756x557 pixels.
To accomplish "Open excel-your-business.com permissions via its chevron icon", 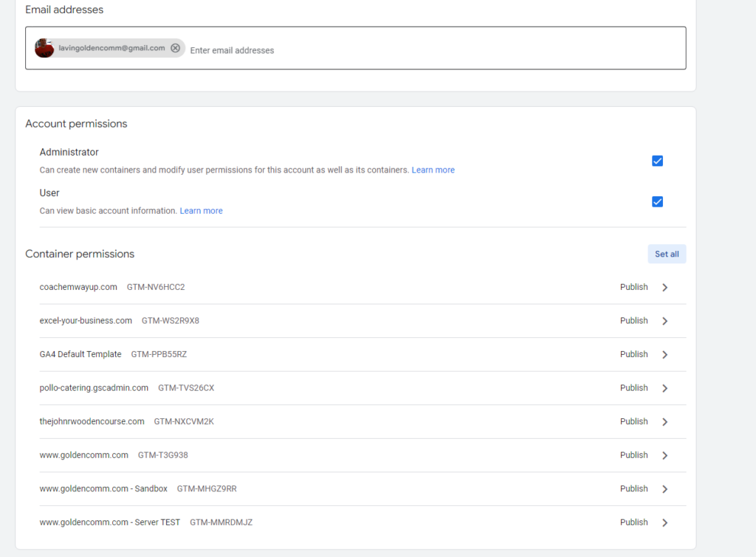I will point(664,321).
